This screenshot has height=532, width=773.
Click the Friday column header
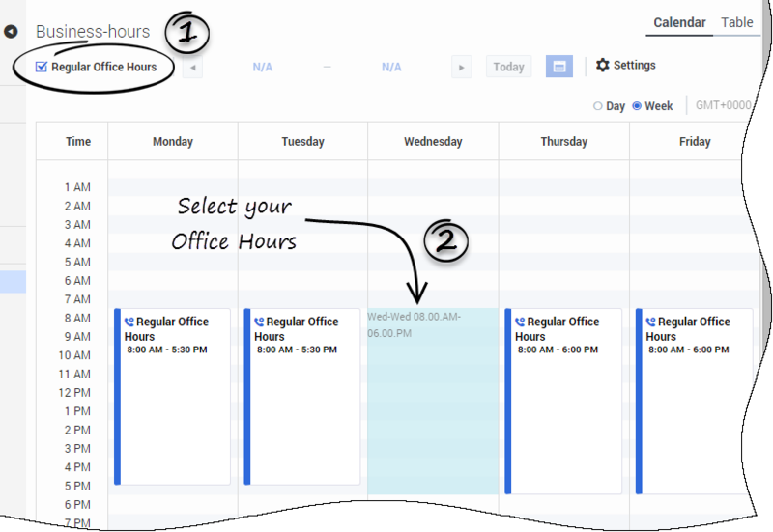695,141
